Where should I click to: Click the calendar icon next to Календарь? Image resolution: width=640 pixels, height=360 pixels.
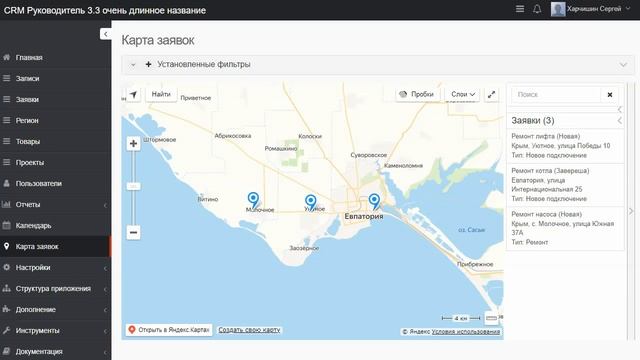point(7,225)
